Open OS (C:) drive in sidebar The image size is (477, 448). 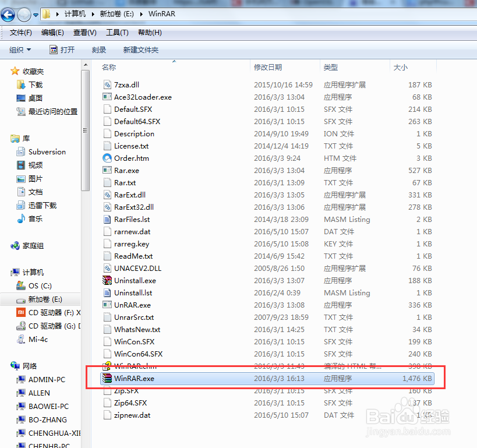pyautogui.click(x=34, y=286)
